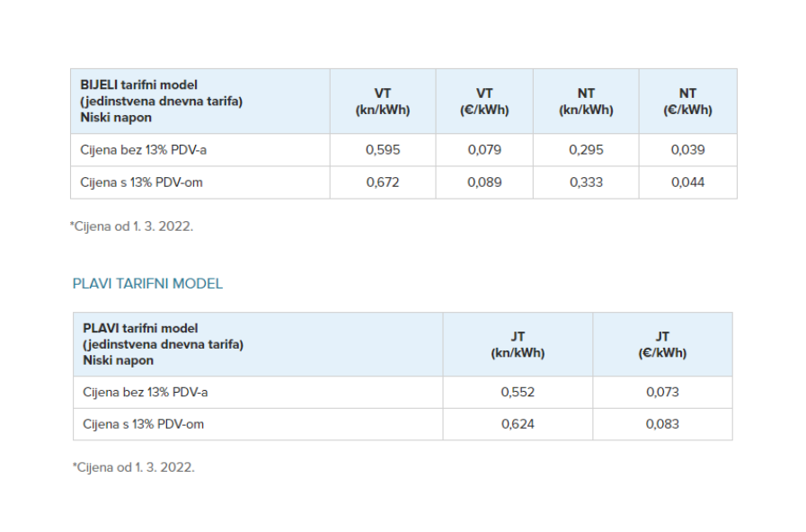Select blue table's Cijena s 13% PDV-om row
The image size is (806, 532).
click(403, 424)
